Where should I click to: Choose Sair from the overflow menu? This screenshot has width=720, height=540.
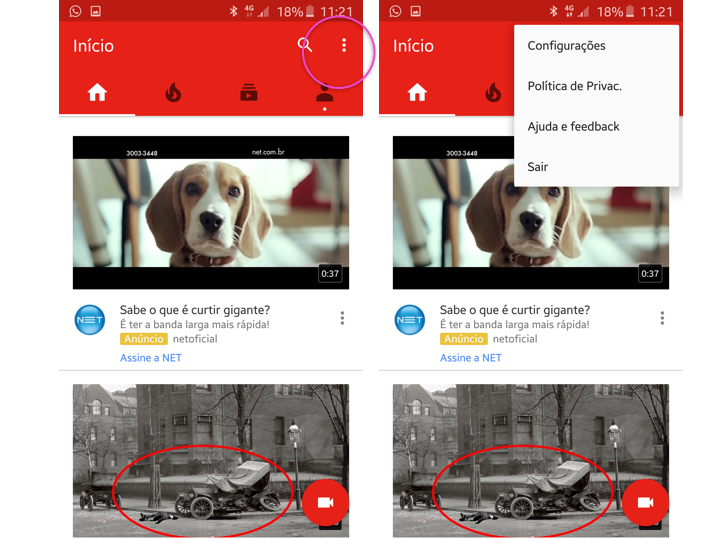[596, 167]
